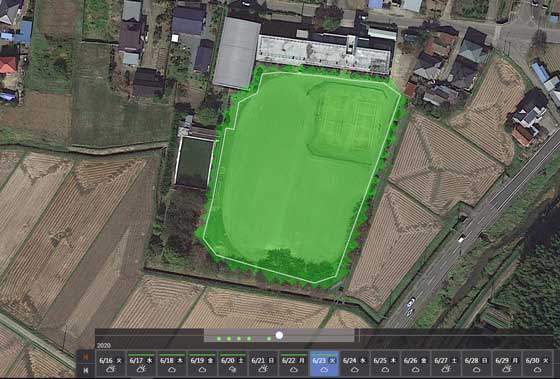Click the last green dot before slider handle
Viewport: 560px width, 379px height.
pyautogui.click(x=269, y=338)
